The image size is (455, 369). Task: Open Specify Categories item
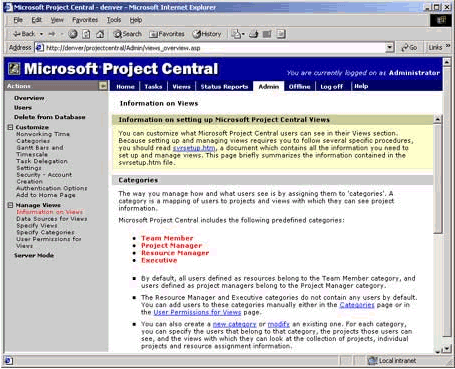pos(45,232)
